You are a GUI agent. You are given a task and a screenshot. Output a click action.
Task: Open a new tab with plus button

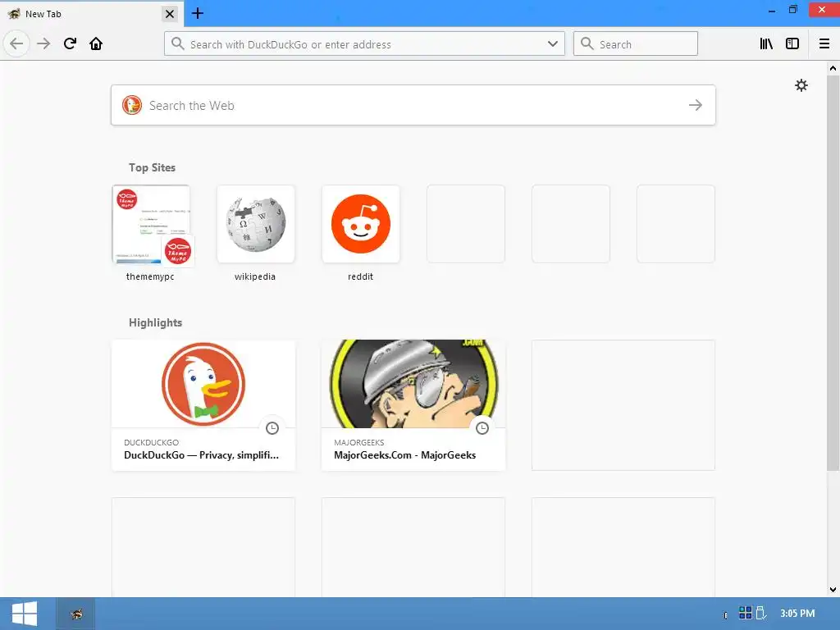(198, 13)
